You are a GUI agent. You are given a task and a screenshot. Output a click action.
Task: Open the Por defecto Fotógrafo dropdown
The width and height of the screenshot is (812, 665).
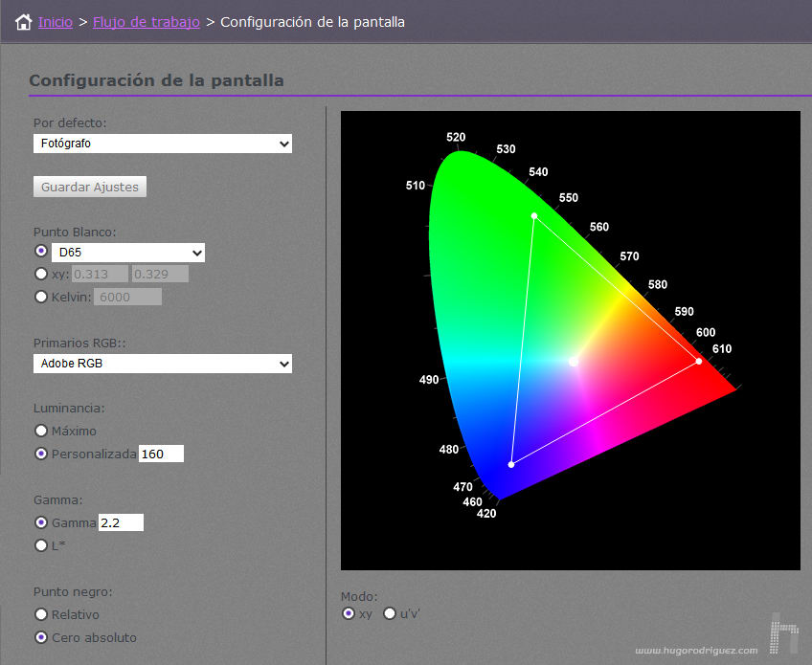[x=163, y=144]
